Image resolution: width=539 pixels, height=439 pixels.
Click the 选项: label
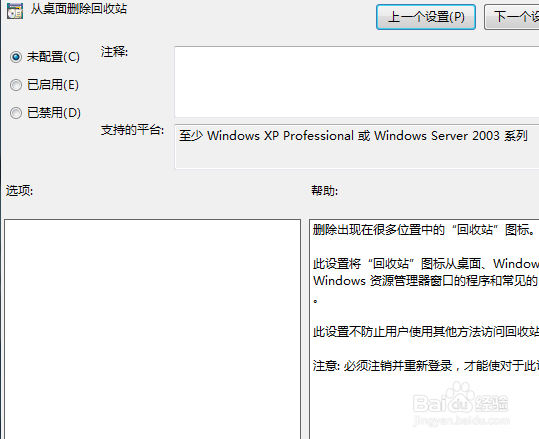point(19,190)
